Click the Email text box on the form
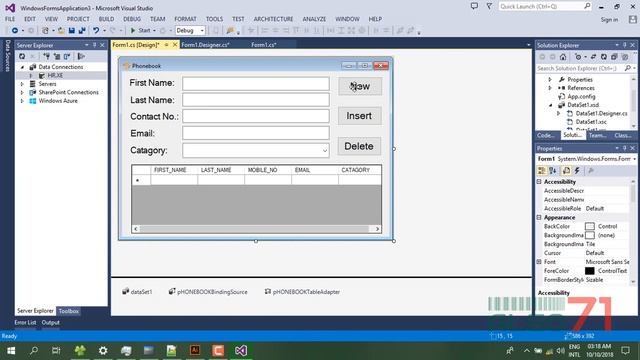This screenshot has height=360, width=640. click(256, 133)
